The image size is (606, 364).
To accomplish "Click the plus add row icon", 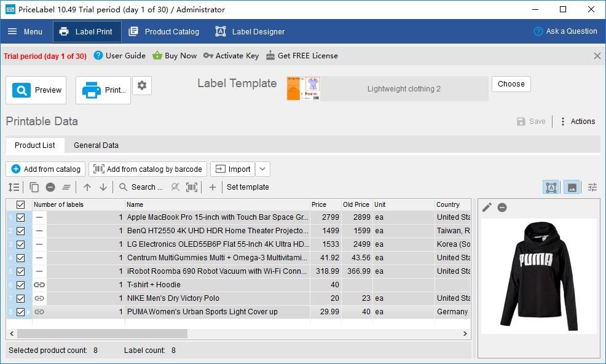I will [x=213, y=187].
